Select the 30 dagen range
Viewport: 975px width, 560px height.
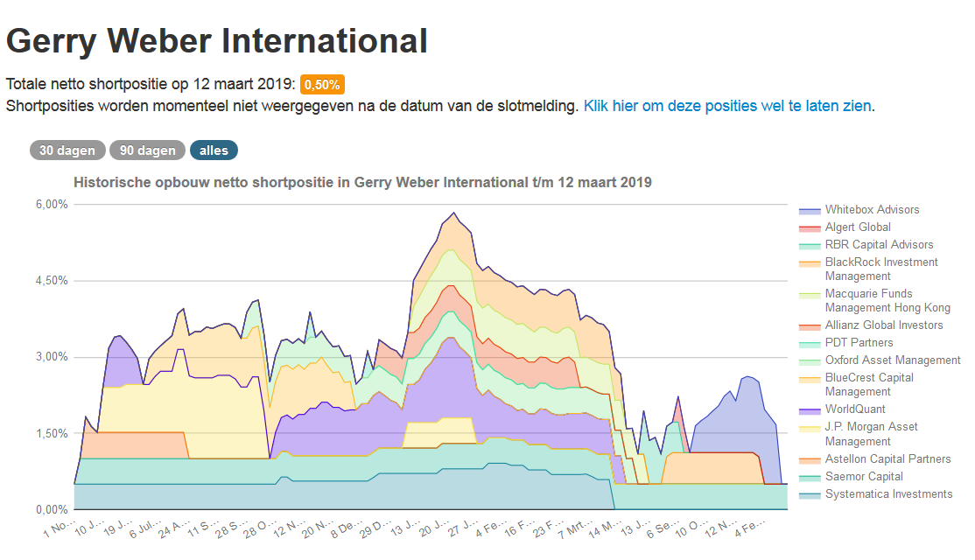coord(67,150)
